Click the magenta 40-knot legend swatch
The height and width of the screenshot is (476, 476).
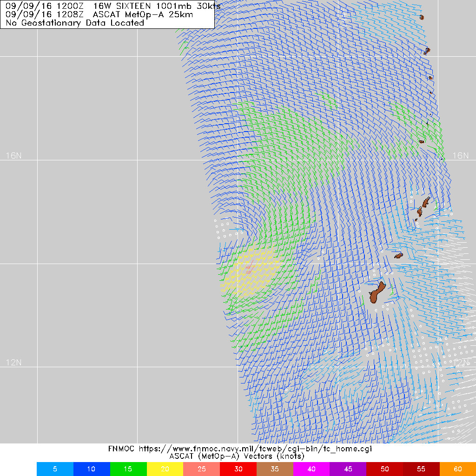pyautogui.click(x=311, y=469)
